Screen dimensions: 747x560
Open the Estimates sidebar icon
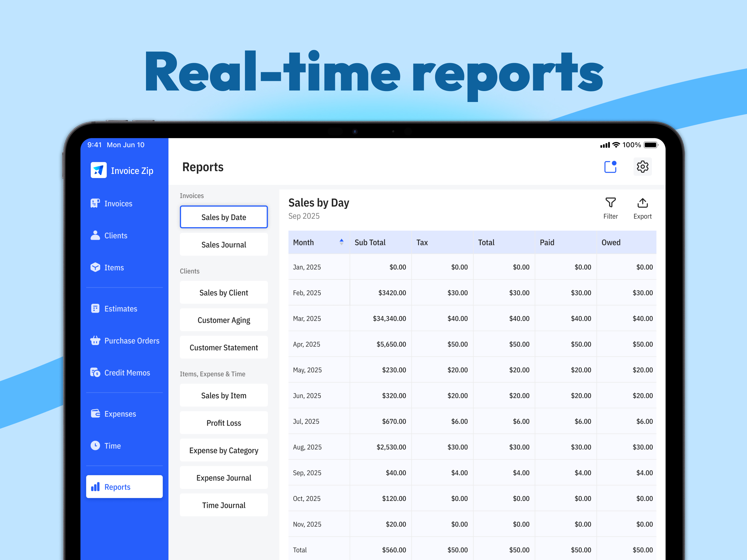[95, 308]
